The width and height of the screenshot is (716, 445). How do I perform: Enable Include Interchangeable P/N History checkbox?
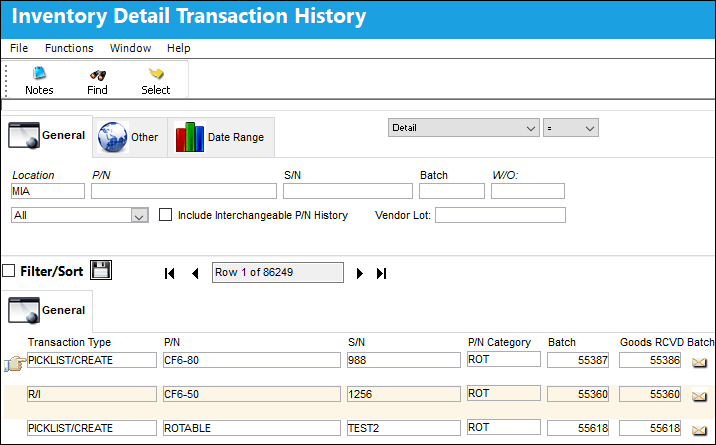click(x=165, y=215)
